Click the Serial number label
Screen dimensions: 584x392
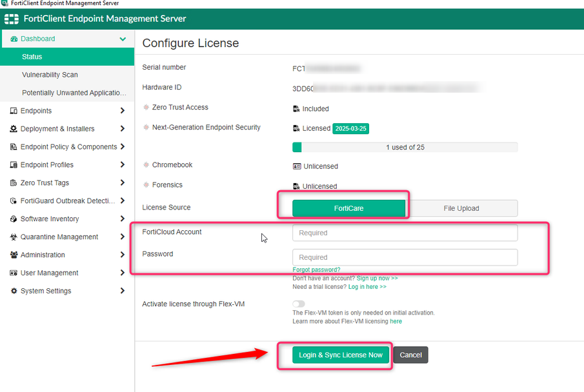(164, 67)
